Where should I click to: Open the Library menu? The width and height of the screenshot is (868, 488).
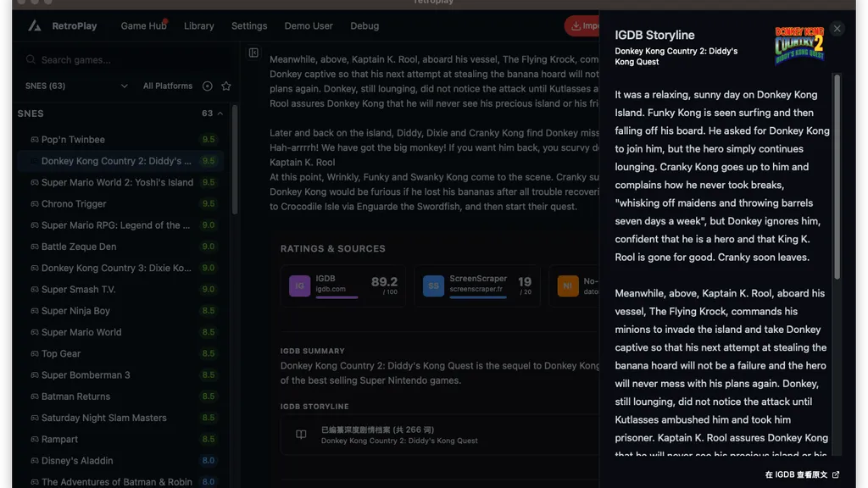pyautogui.click(x=198, y=25)
